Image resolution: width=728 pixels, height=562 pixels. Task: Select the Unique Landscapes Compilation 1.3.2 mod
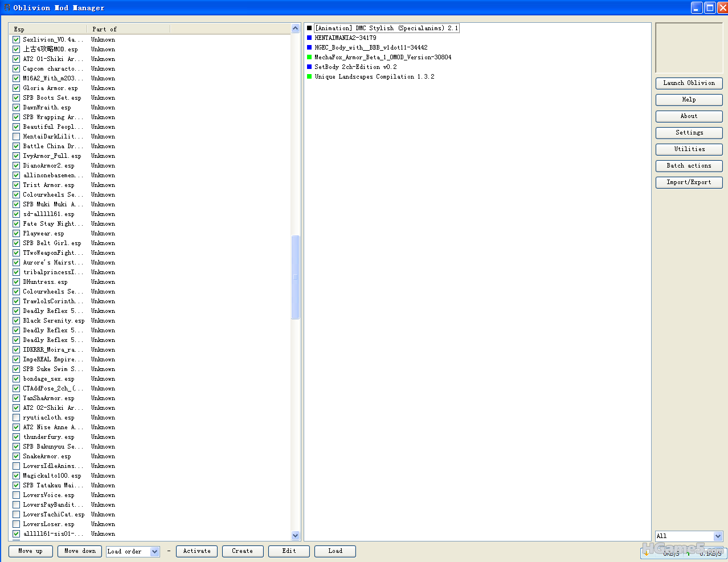pos(374,76)
